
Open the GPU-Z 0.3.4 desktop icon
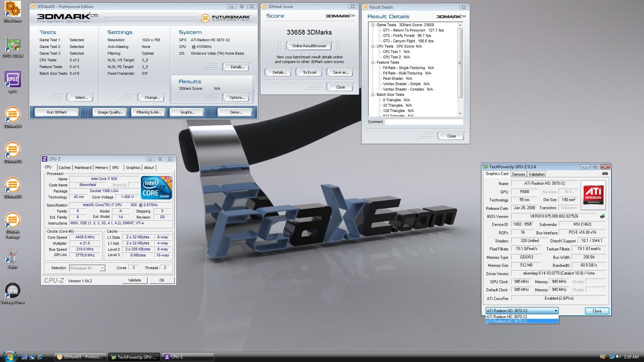point(12,48)
